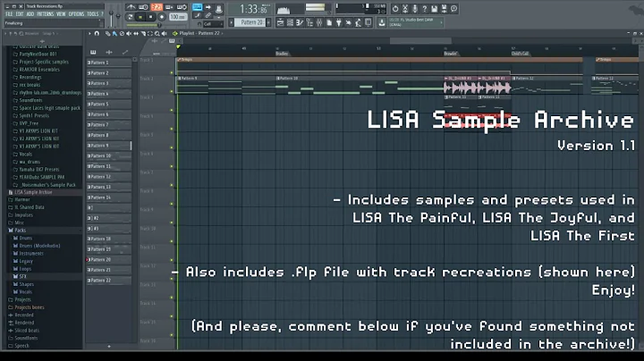644x361 pixels.
Task: Click the Stop button in transport
Action: click(x=151, y=17)
